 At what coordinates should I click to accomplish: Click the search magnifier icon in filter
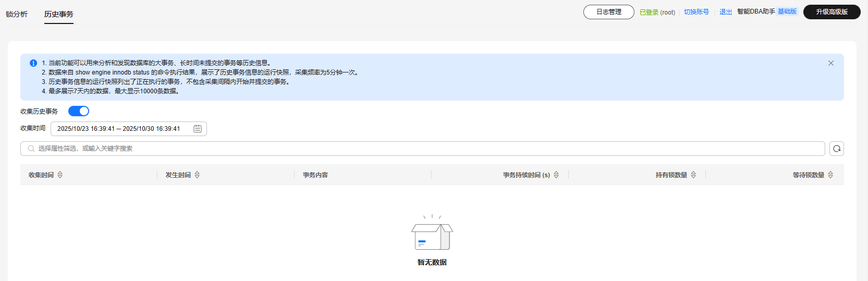click(31, 149)
